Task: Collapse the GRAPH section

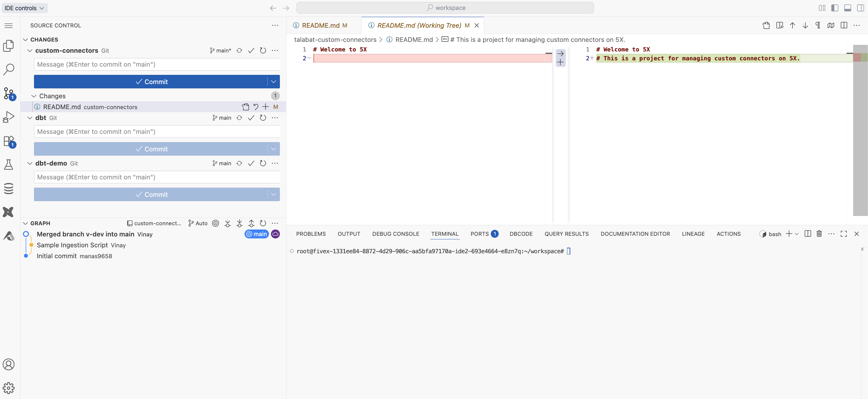Action: click(x=26, y=223)
